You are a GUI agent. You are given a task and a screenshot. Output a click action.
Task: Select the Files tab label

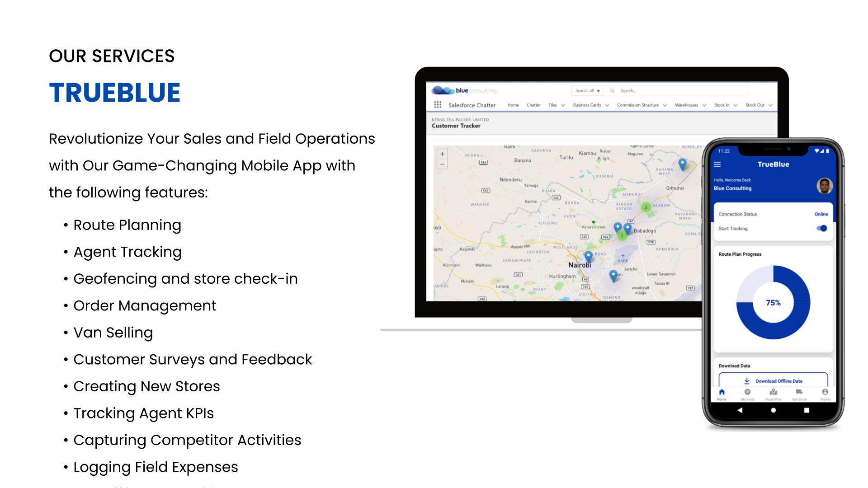click(552, 105)
